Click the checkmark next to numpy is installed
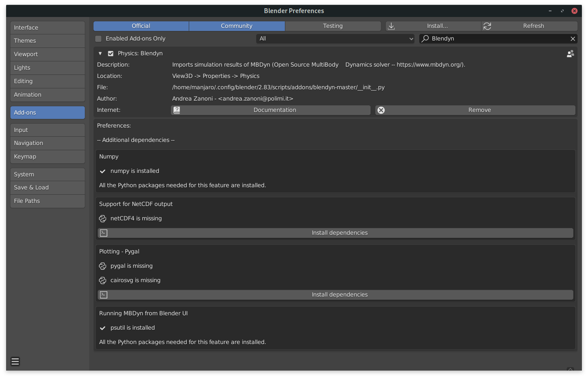The image size is (588, 378). click(103, 171)
